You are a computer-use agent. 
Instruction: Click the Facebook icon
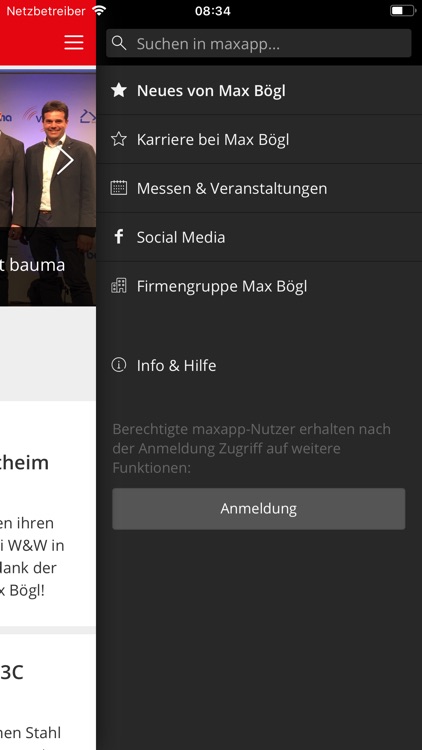point(119,237)
